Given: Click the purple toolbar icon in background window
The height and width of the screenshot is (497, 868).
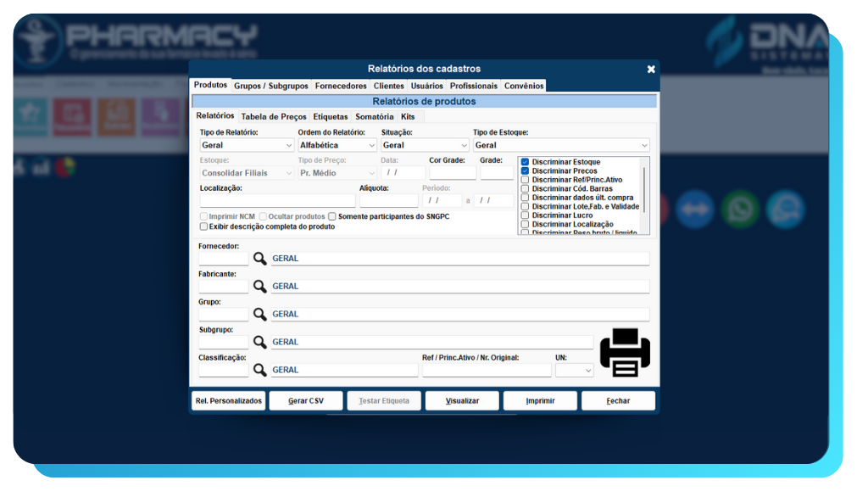Looking at the screenshot, I should click(160, 116).
